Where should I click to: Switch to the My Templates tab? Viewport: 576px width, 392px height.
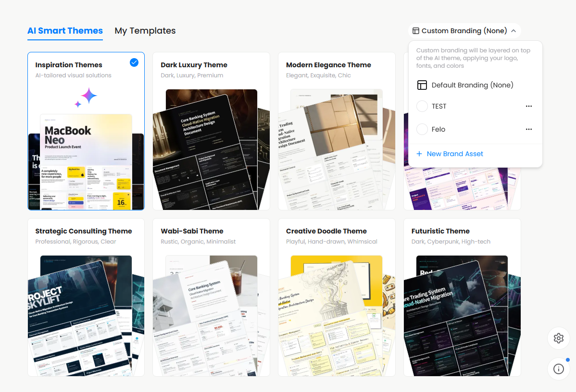(145, 30)
